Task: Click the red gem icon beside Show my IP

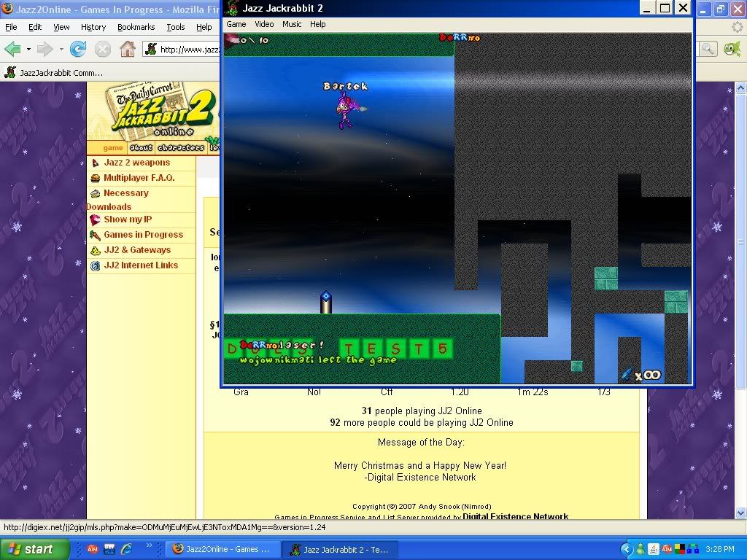Action: pos(96,219)
